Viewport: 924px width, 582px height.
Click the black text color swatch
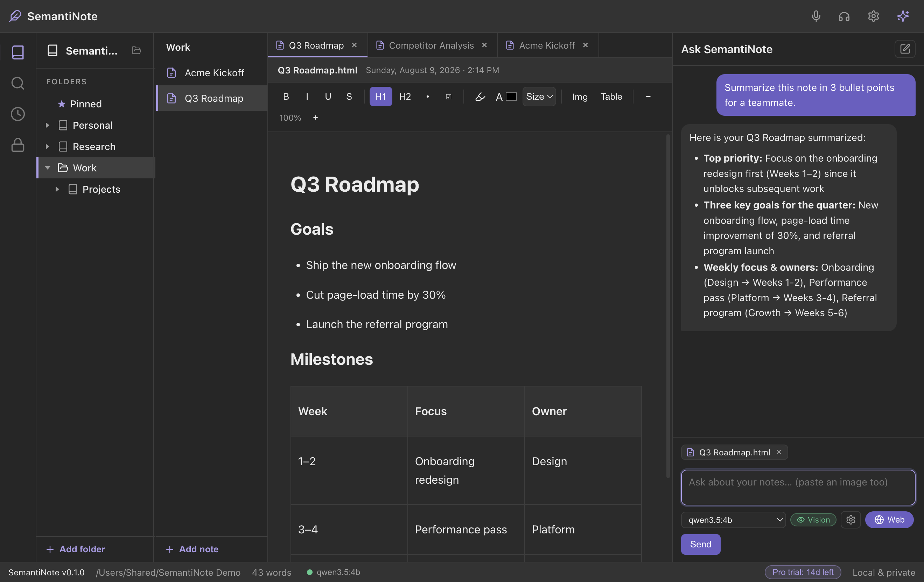[x=511, y=97]
